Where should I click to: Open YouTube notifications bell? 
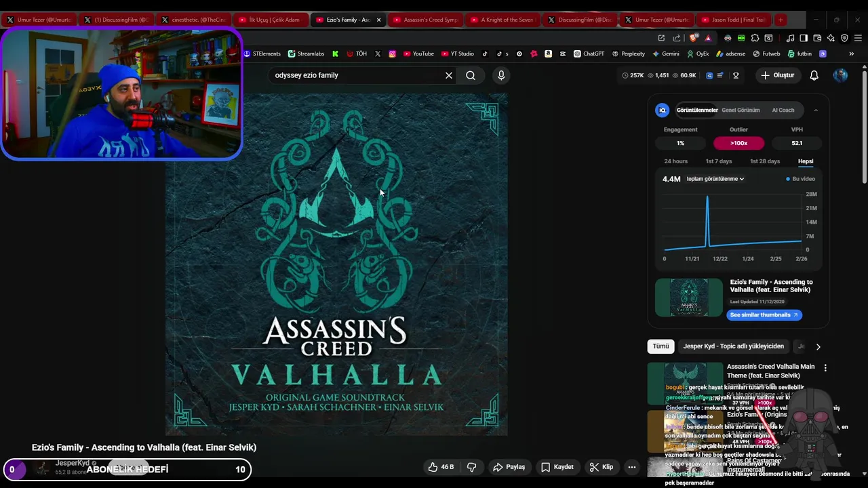point(814,75)
